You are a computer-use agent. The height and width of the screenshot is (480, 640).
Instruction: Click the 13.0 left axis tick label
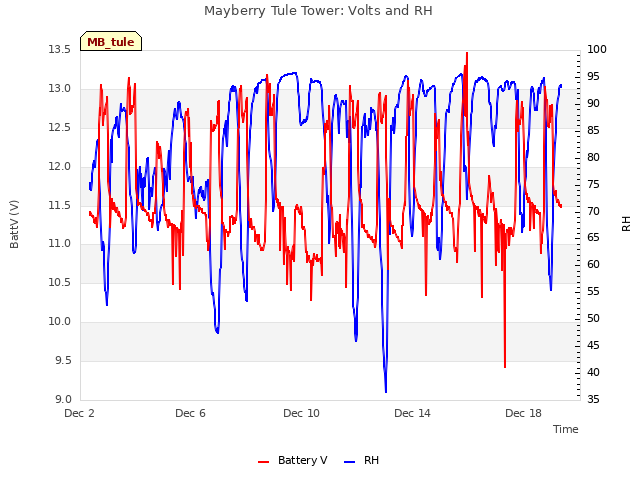coord(60,88)
